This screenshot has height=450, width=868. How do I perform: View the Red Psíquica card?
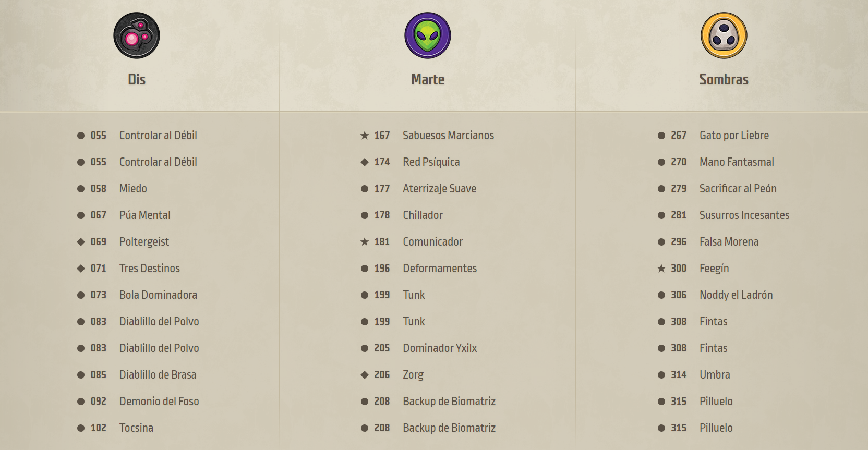click(x=431, y=162)
